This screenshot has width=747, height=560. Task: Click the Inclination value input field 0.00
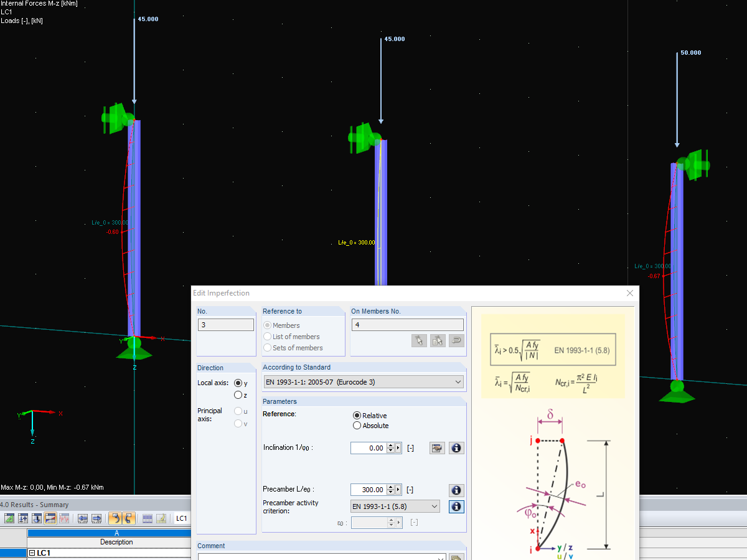pyautogui.click(x=369, y=448)
